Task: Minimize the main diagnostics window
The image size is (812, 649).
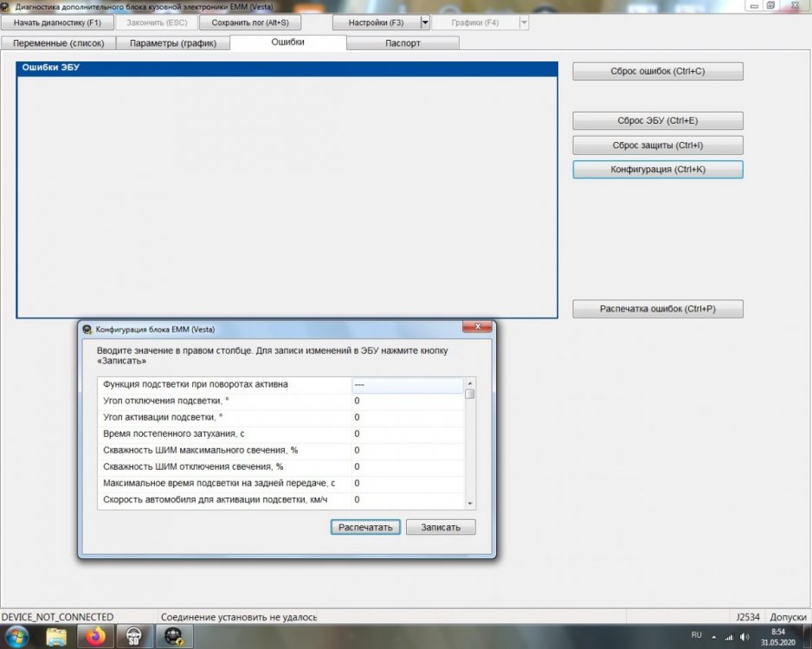Action: point(754,5)
